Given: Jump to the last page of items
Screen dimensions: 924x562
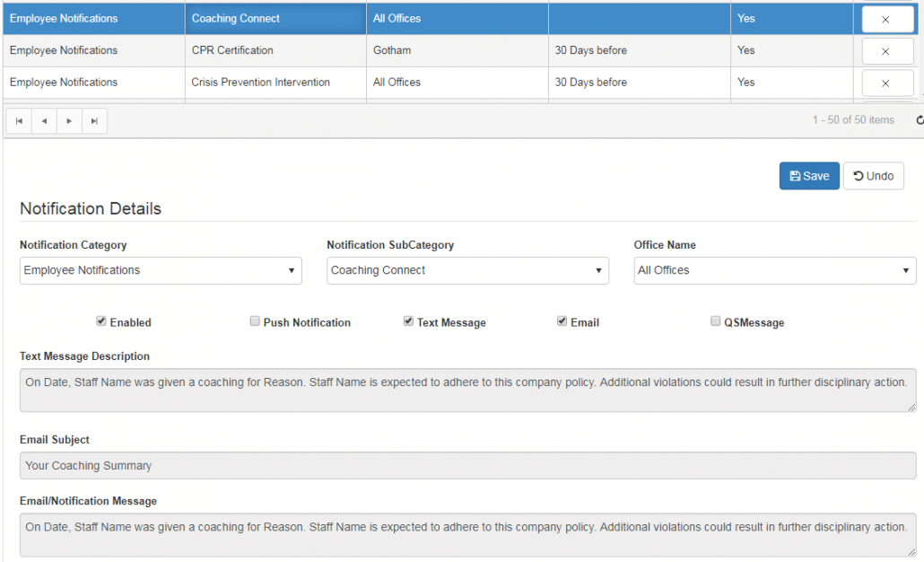Looking at the screenshot, I should click(94, 120).
